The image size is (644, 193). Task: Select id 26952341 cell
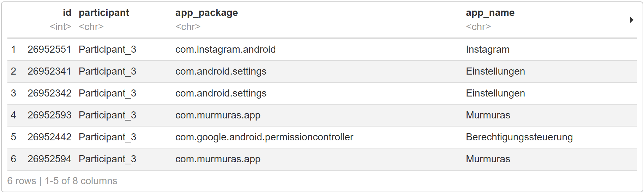(x=49, y=71)
